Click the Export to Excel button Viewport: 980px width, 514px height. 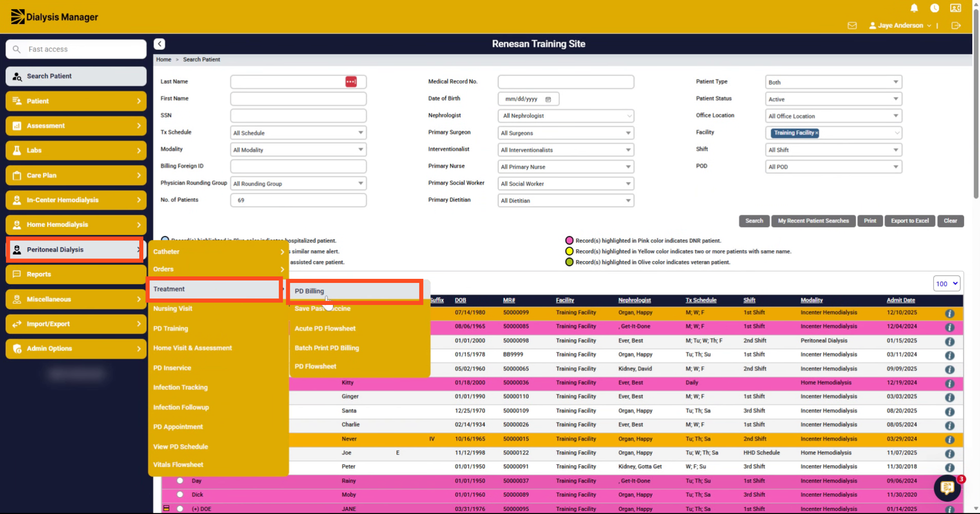point(910,221)
